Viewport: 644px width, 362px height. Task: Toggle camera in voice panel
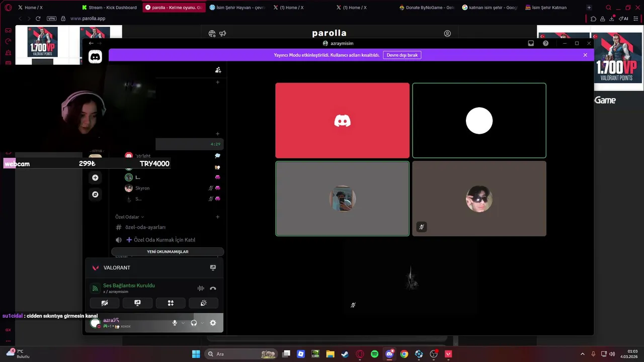click(x=105, y=303)
